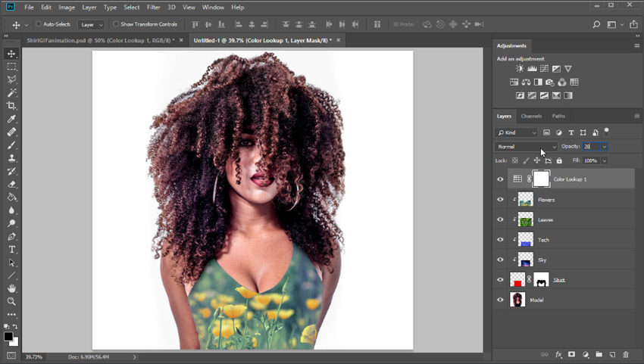Click the delete layer trash icon
This screenshot has height=364, width=644.
[626, 355]
